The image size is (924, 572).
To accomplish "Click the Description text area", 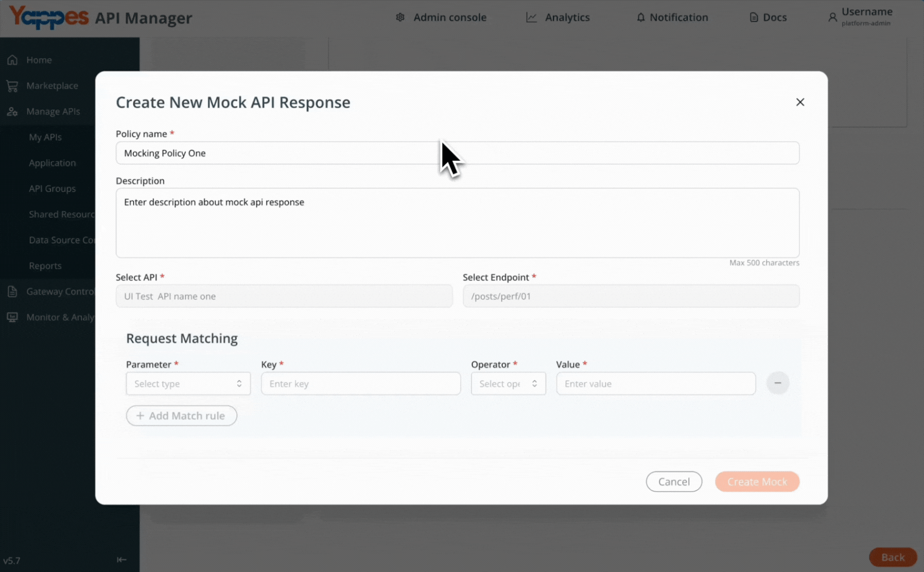I will point(457,222).
